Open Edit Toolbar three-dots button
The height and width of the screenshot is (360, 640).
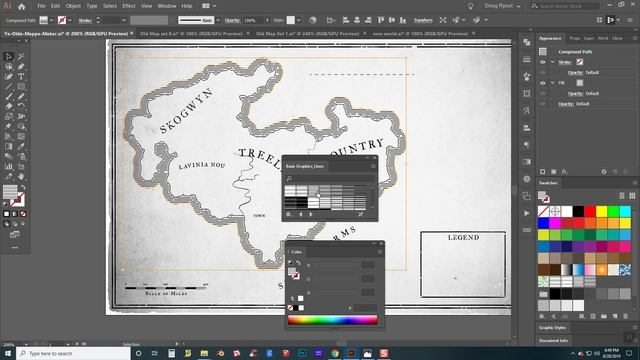click(15, 247)
